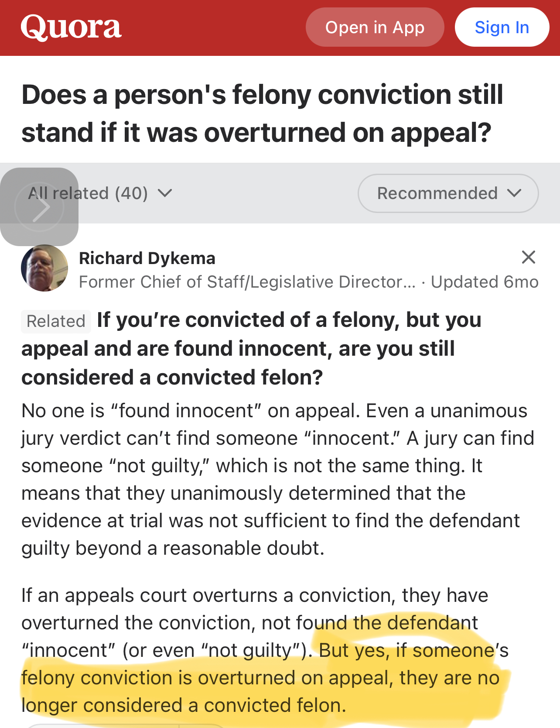Screen dimensions: 560x728
Task: Expand the truncated Former Chief of Staff credential
Action: [247, 282]
